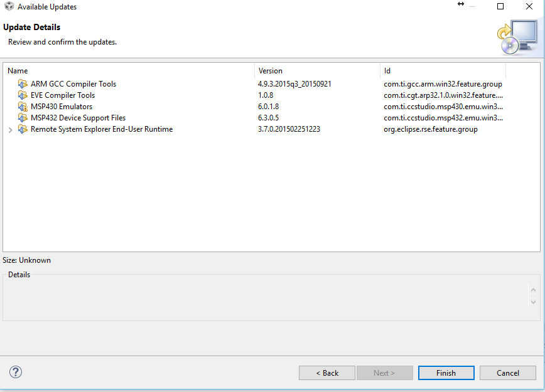Click the ARM GCC Compiler Tools feature icon
Viewport: 545px width, 392px height.
click(x=23, y=84)
